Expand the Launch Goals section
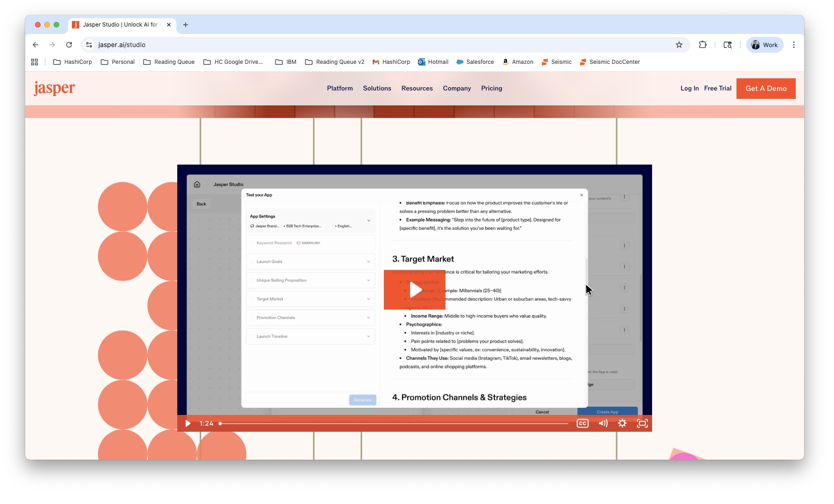 pyautogui.click(x=311, y=262)
